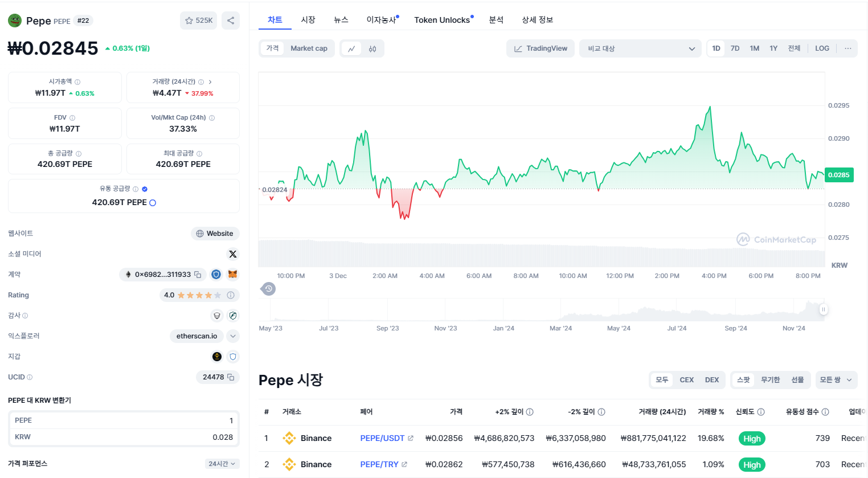Image resolution: width=868 pixels, height=478 pixels.
Task: Open the black-and-yellow wallet icon
Action: [x=216, y=357]
